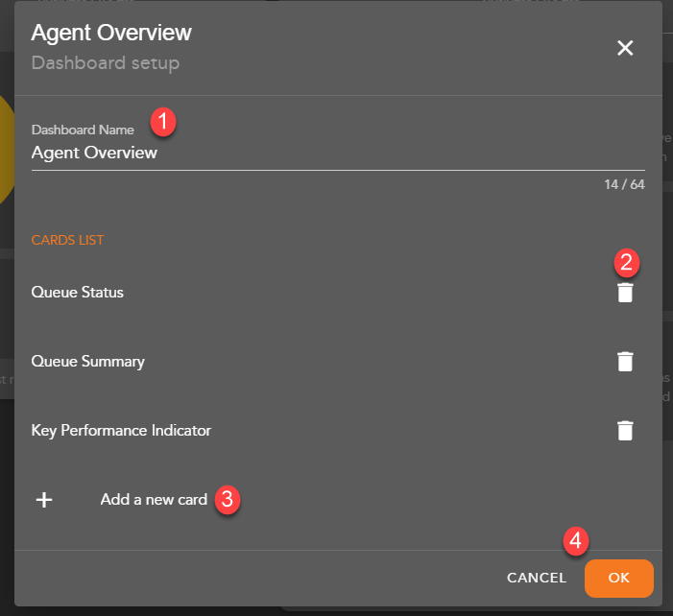Select the Key Performance Indicator entry
Viewport: 673px width, 616px height.
point(121,431)
